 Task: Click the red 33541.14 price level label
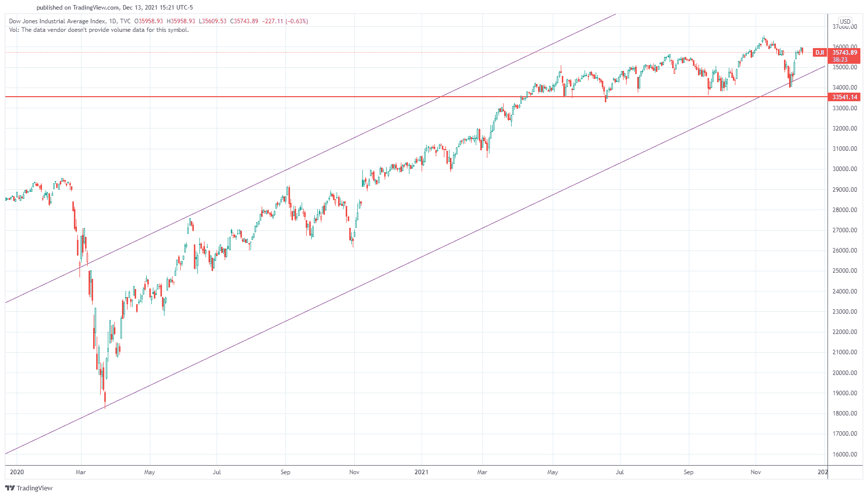pyautogui.click(x=845, y=97)
